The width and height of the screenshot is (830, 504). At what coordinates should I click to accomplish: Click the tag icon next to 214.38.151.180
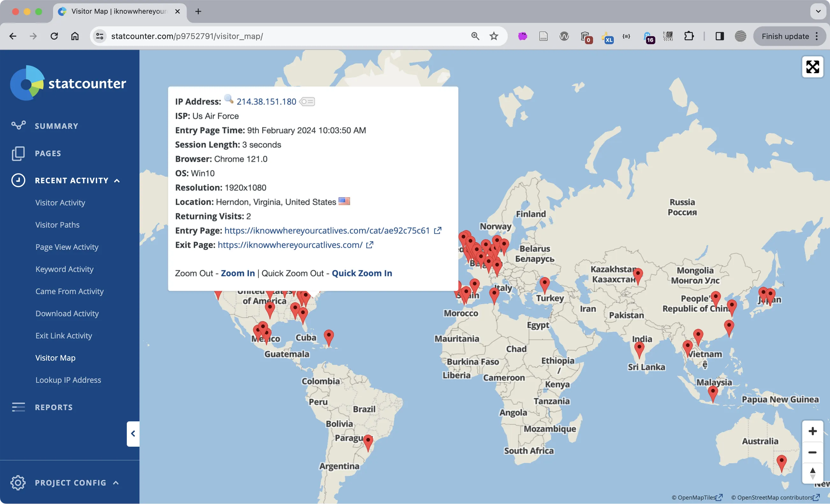point(307,101)
